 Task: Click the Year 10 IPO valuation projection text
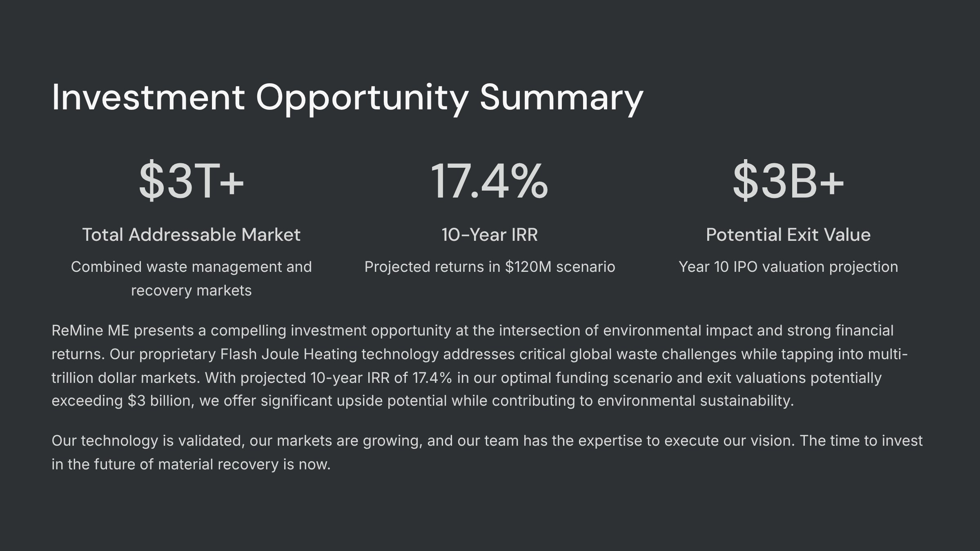pyautogui.click(x=788, y=267)
